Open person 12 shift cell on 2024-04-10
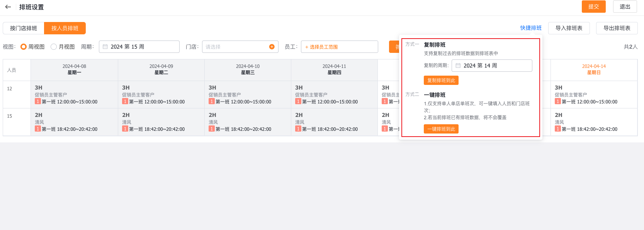 (248, 95)
